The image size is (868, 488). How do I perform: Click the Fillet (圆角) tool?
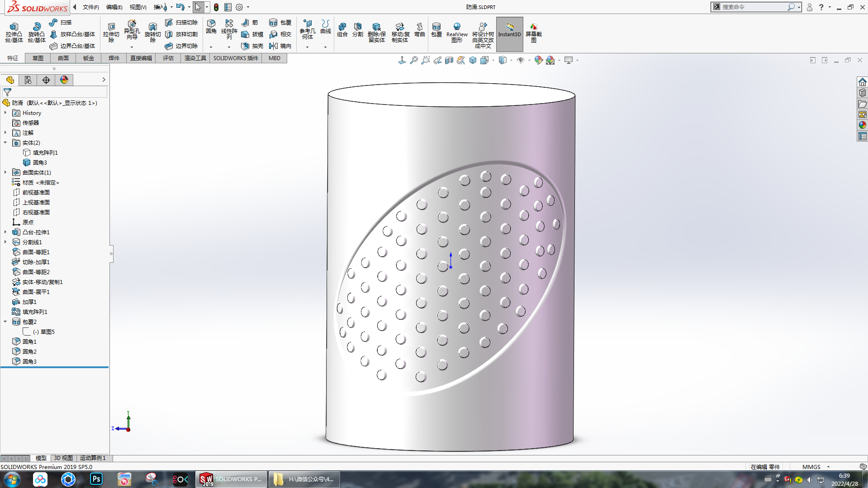211,27
